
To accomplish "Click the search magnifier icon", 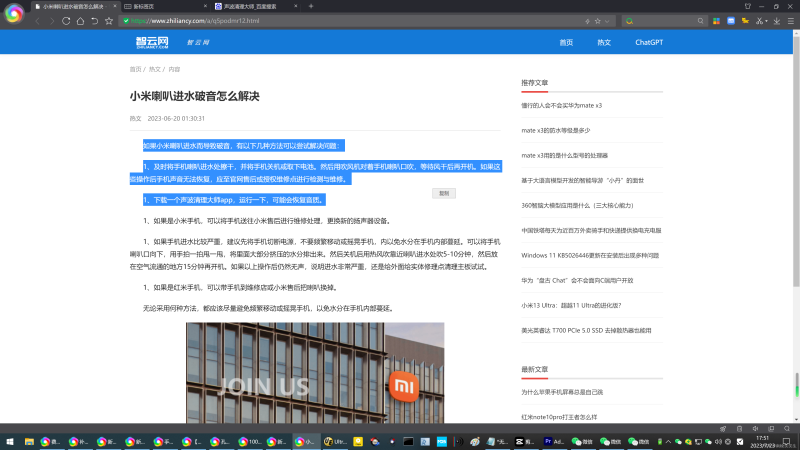I will click(x=701, y=21).
